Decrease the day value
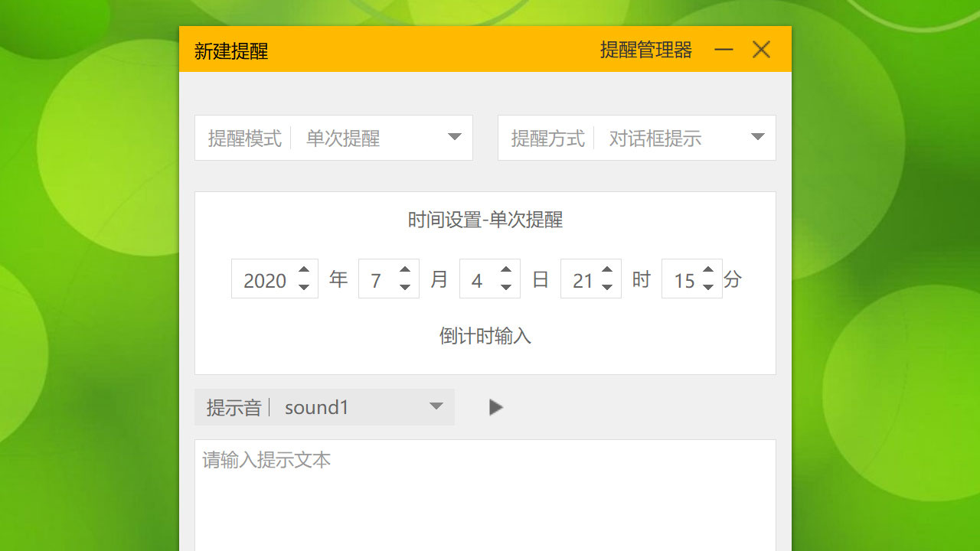 506,288
